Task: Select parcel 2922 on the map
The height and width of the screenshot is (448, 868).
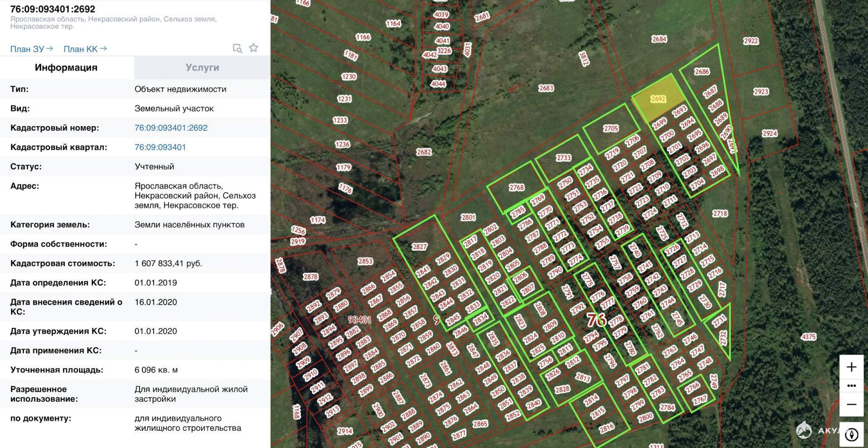Action: (x=751, y=41)
